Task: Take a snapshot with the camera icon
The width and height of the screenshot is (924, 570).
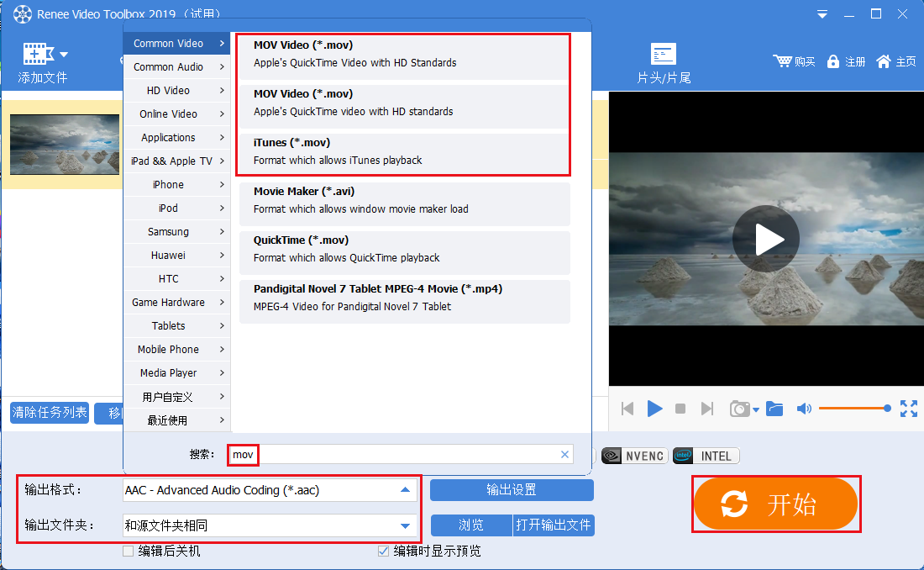Action: tap(739, 409)
